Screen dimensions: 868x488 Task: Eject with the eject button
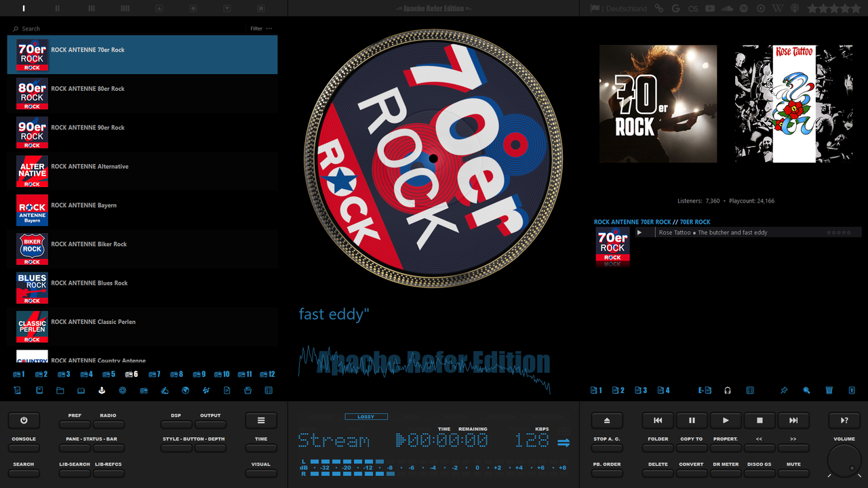tap(607, 420)
